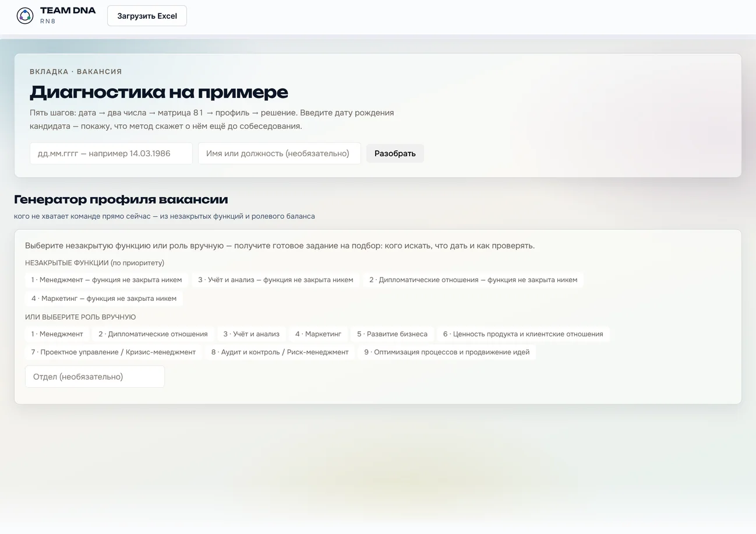Choose role 8 · Аудит и контроль / Риск-менеджмент
The width and height of the screenshot is (756, 534).
coord(280,352)
